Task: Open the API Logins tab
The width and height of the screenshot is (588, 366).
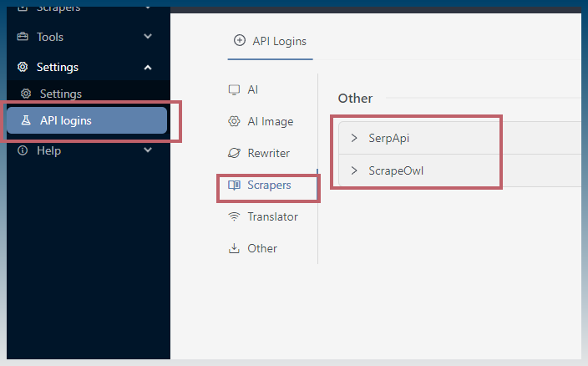Action: [270, 41]
